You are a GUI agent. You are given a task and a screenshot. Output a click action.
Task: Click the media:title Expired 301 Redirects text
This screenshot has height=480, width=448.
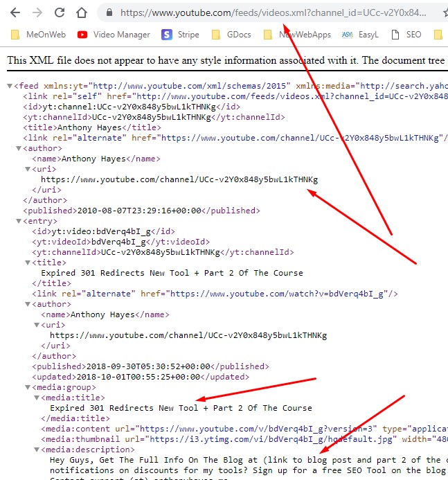coord(181,408)
